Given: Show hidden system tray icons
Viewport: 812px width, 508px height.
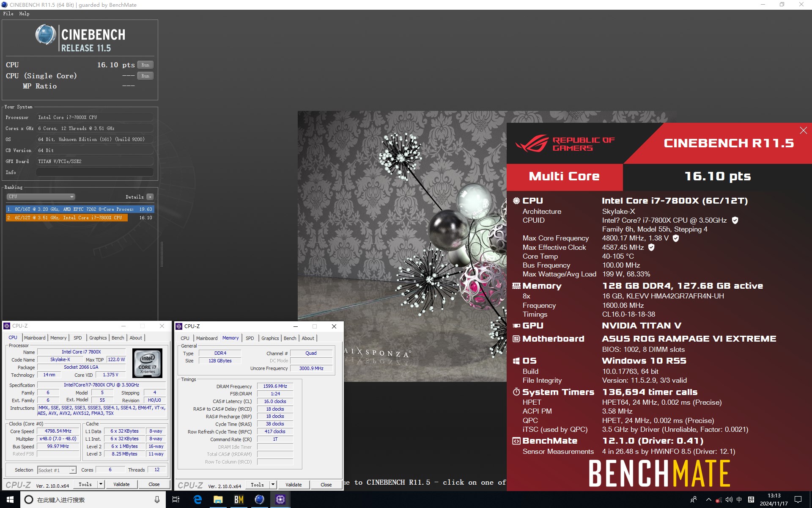Looking at the screenshot, I should 709,500.
